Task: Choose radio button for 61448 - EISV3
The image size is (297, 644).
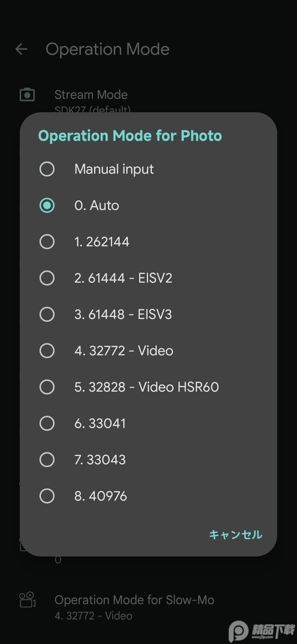Action: tap(47, 314)
